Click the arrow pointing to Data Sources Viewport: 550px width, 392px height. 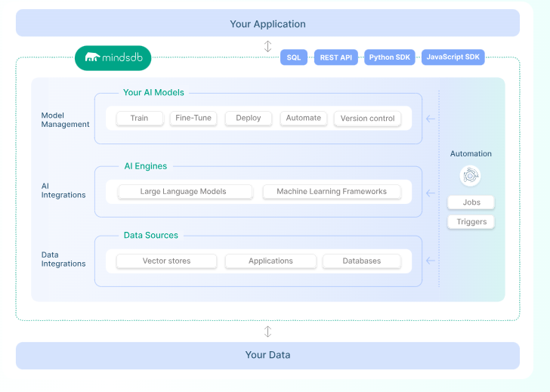pyautogui.click(x=431, y=261)
